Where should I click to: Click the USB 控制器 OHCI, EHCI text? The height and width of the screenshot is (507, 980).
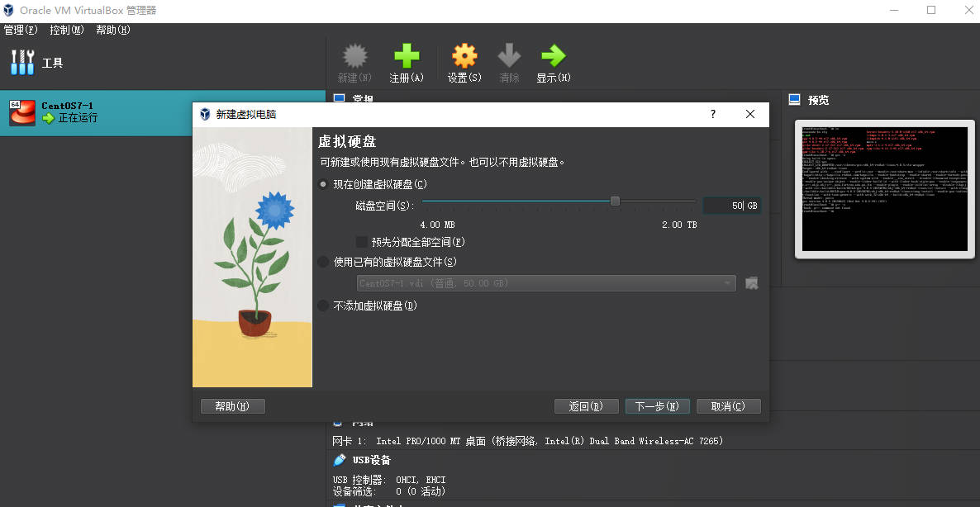pos(388,480)
